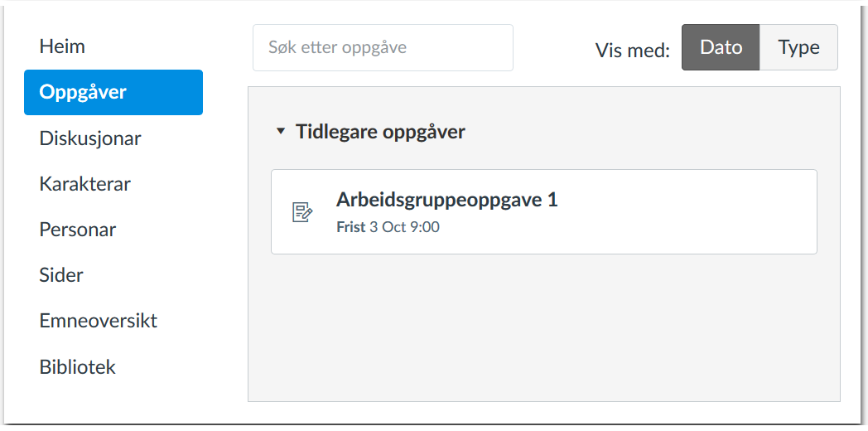This screenshot has width=868, height=431.
Task: Click the Søk etter oppgåve search field
Action: tap(383, 47)
